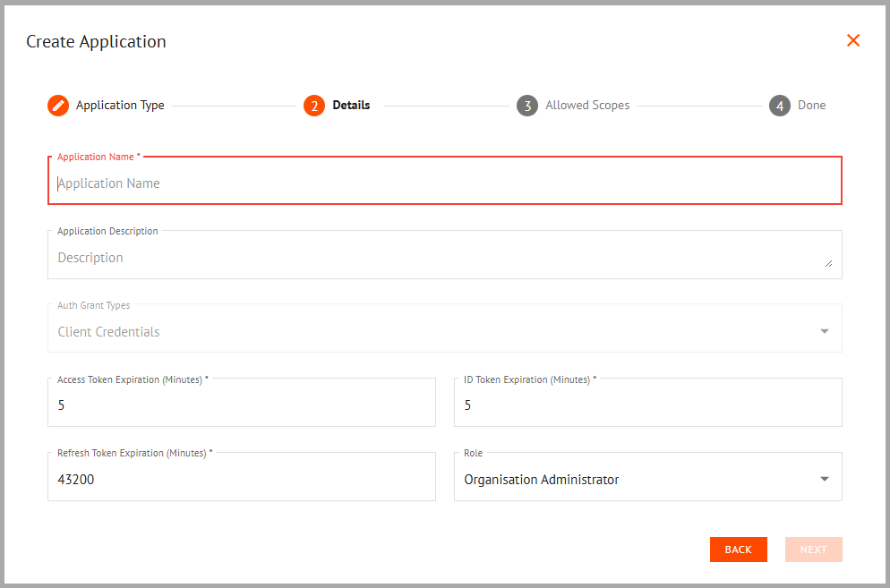
Task: Open the Auth Grant Types selector
Action: pyautogui.click(x=445, y=330)
